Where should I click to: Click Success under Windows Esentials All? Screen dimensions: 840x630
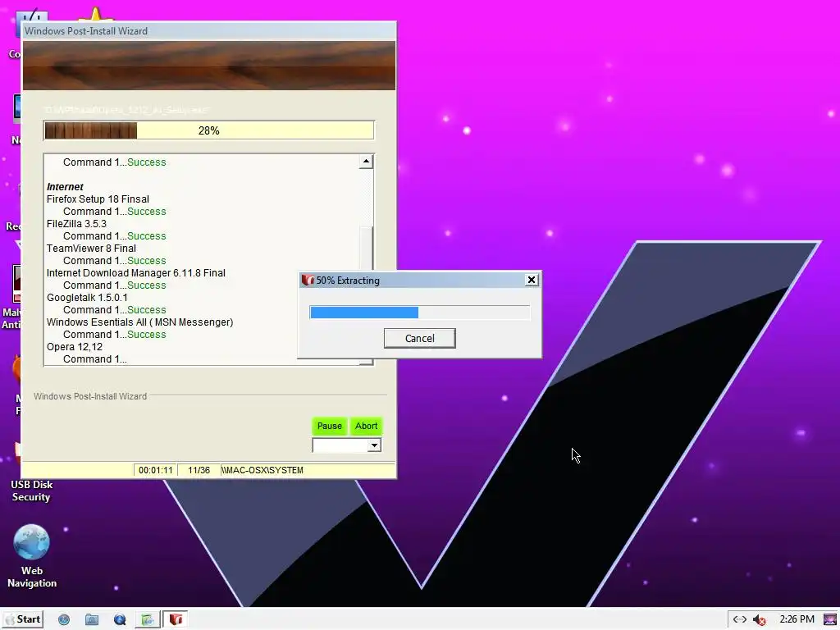147,335
